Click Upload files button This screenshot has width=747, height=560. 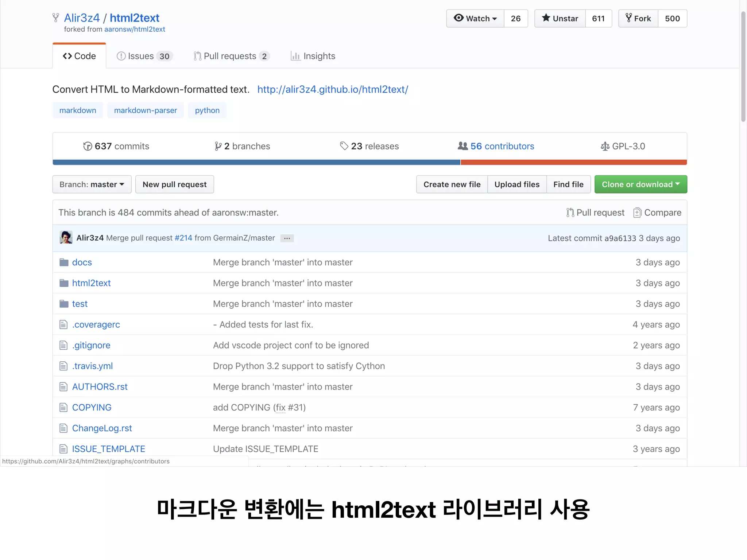click(x=517, y=184)
